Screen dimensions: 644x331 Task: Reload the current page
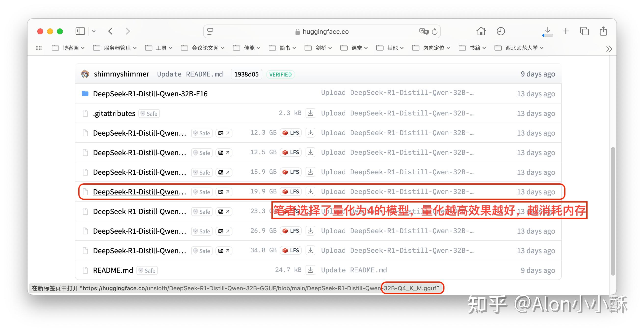pos(435,31)
